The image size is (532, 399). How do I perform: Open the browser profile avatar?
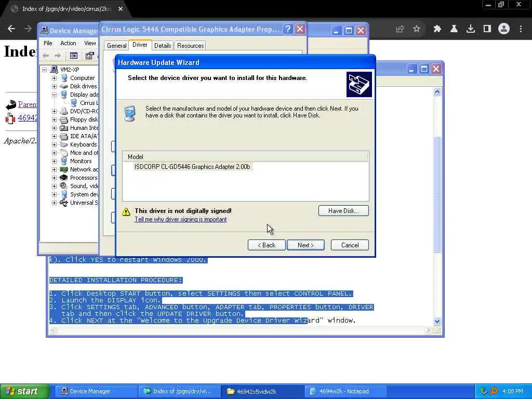click(504, 29)
